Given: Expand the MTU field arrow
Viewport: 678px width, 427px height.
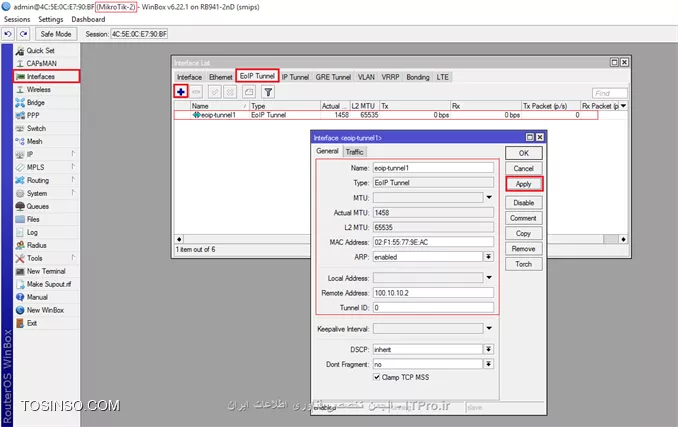Looking at the screenshot, I should tap(489, 198).
